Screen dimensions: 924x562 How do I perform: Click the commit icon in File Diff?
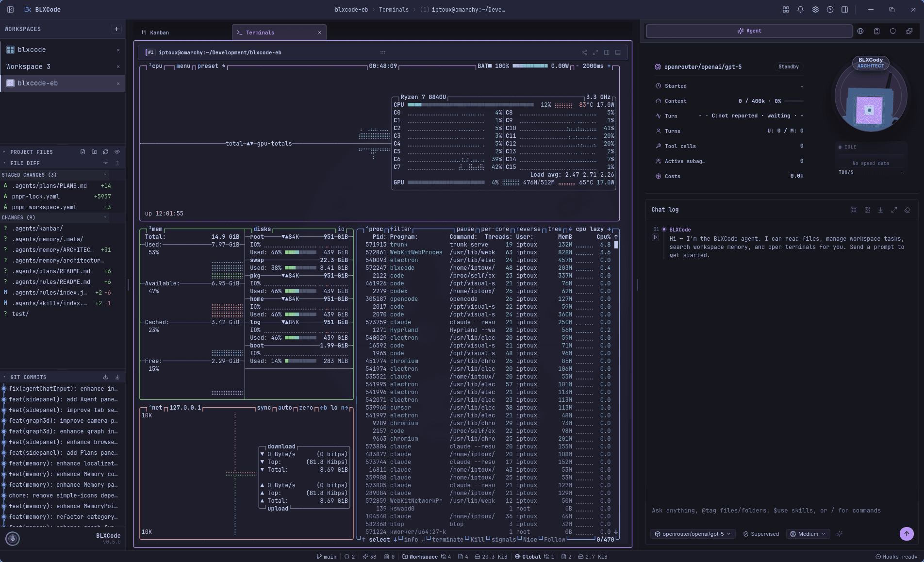coord(105,163)
